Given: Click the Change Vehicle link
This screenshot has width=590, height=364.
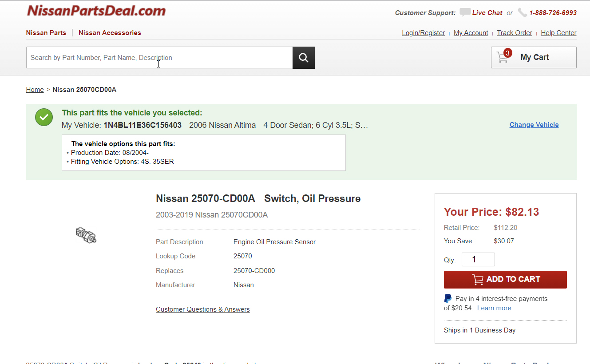Looking at the screenshot, I should click(x=534, y=125).
